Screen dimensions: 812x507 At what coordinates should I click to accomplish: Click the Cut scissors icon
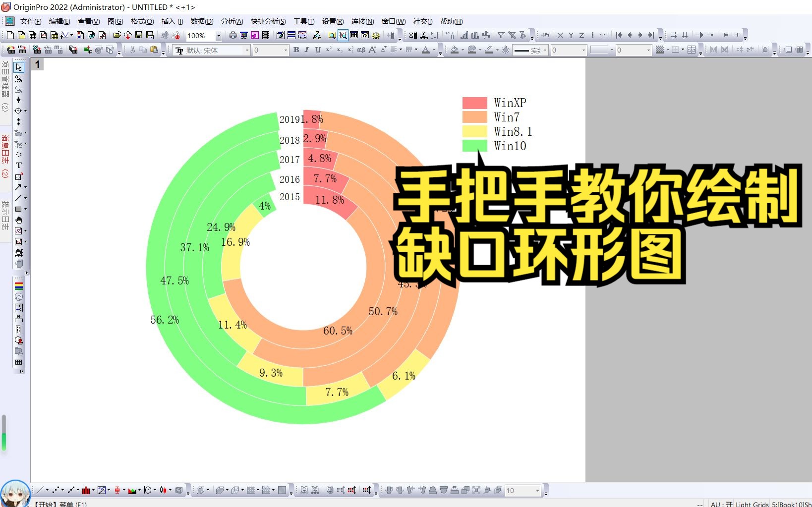click(x=132, y=50)
